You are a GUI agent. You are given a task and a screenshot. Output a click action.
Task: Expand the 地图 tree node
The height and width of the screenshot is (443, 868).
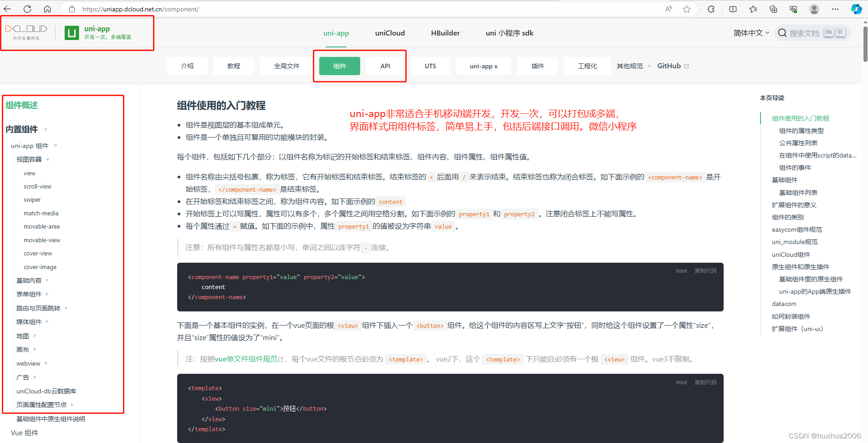click(x=35, y=336)
